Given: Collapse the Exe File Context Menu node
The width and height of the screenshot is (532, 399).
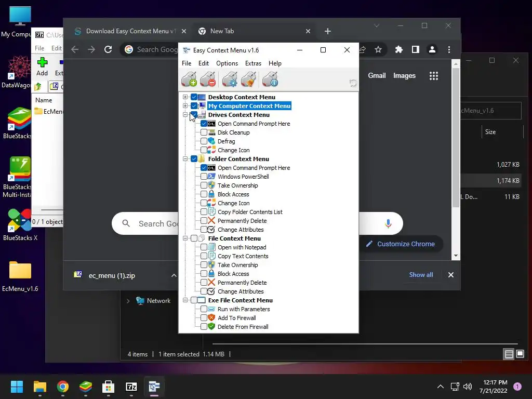Looking at the screenshot, I should click(x=185, y=300).
